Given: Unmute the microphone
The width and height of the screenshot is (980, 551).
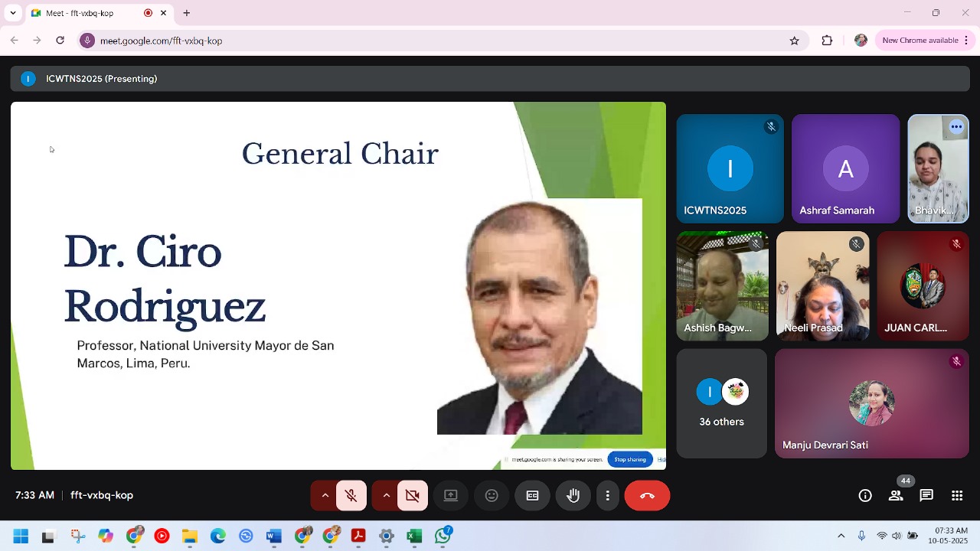Looking at the screenshot, I should click(x=351, y=496).
